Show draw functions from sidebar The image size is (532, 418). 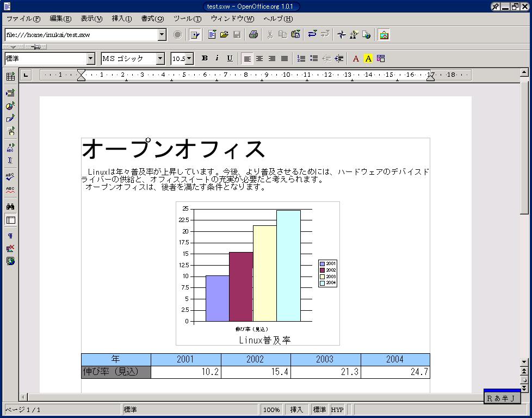tap(10, 119)
